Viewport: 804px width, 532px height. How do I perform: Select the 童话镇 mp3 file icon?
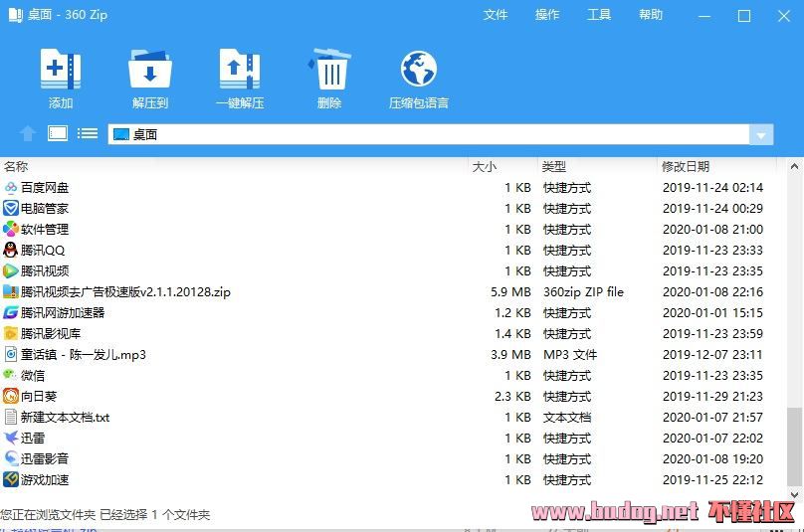click(10, 355)
